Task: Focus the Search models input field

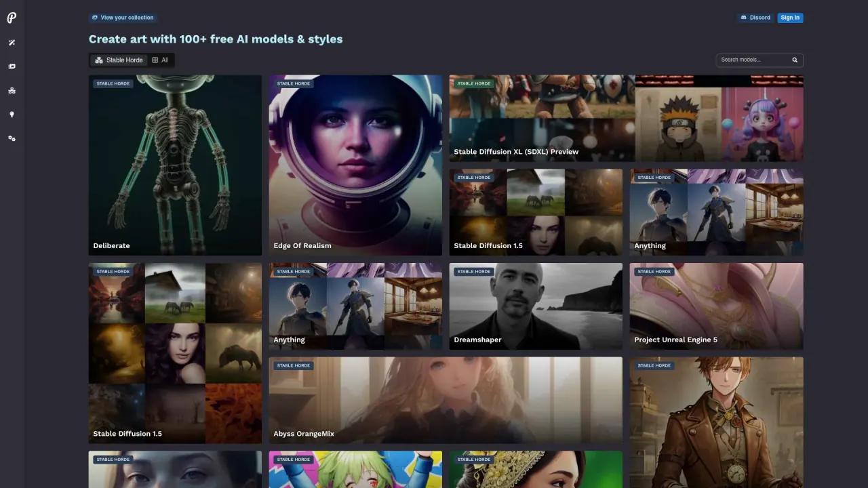Action: click(759, 60)
